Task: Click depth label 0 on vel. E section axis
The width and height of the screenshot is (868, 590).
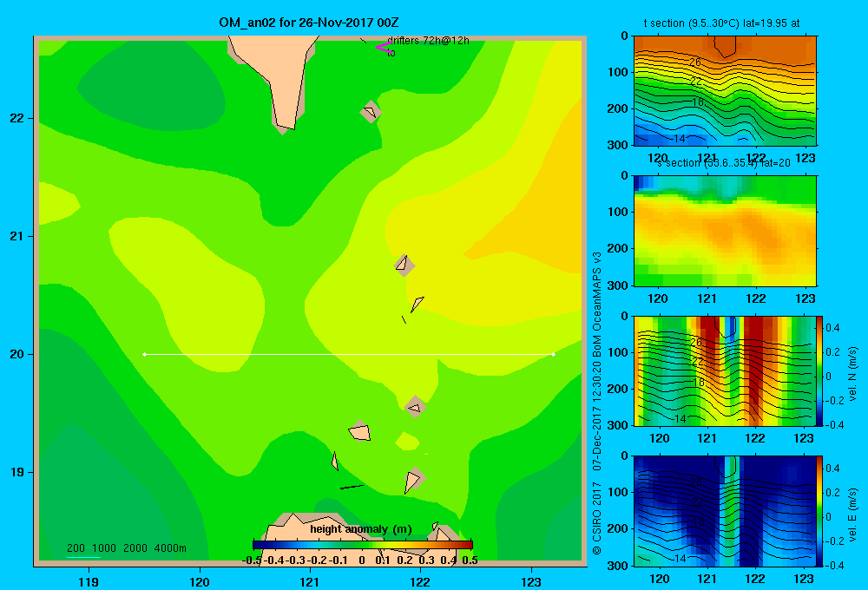Action: tap(624, 456)
